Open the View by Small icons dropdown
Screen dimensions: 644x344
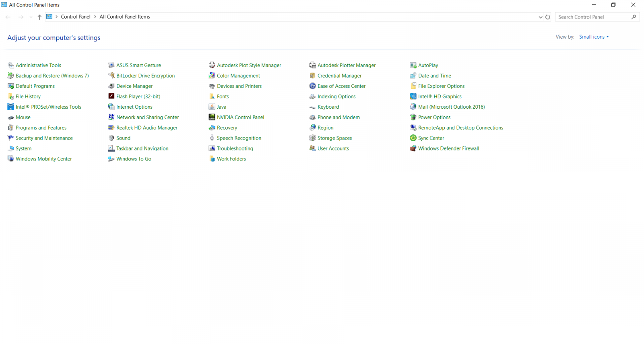[x=594, y=37]
